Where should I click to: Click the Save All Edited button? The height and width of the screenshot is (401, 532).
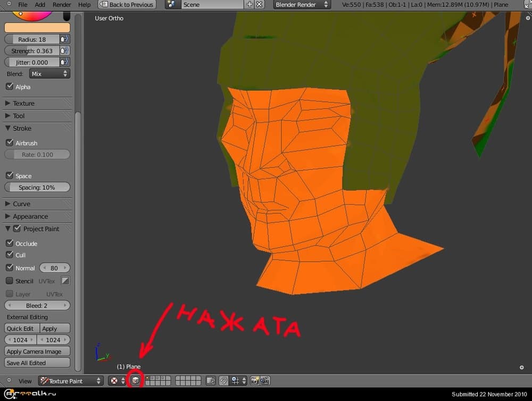(x=37, y=363)
